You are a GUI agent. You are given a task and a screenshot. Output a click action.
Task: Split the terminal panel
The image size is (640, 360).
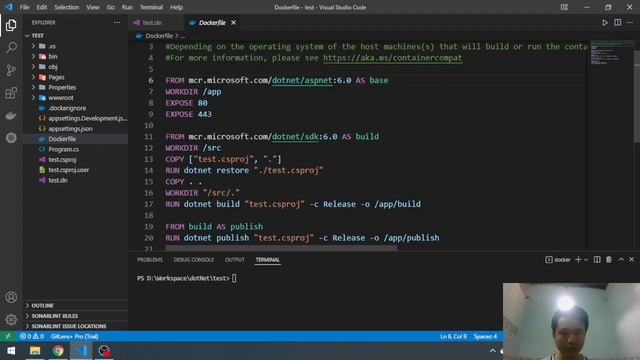click(597, 260)
